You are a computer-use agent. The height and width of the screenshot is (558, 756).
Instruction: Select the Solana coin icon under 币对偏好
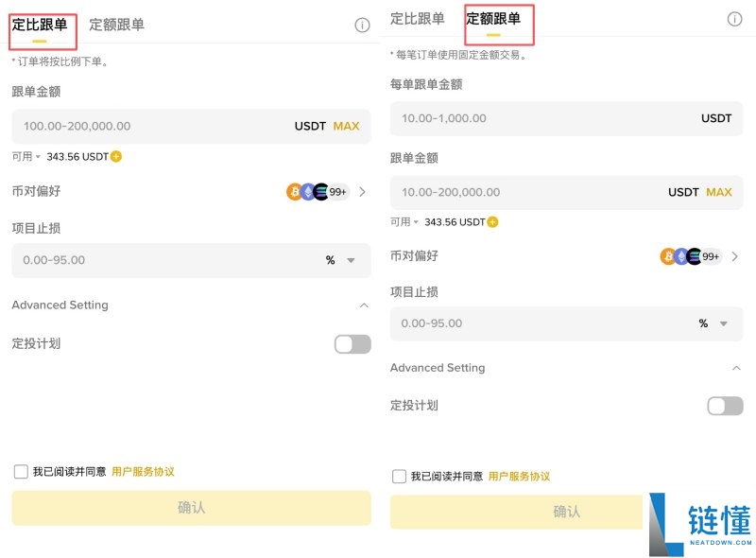(x=318, y=192)
